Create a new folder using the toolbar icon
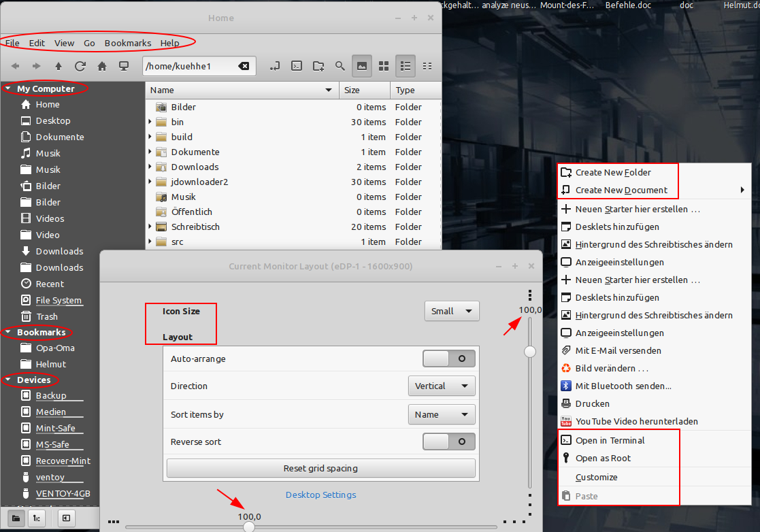Image resolution: width=760 pixels, height=532 pixels. click(x=318, y=66)
